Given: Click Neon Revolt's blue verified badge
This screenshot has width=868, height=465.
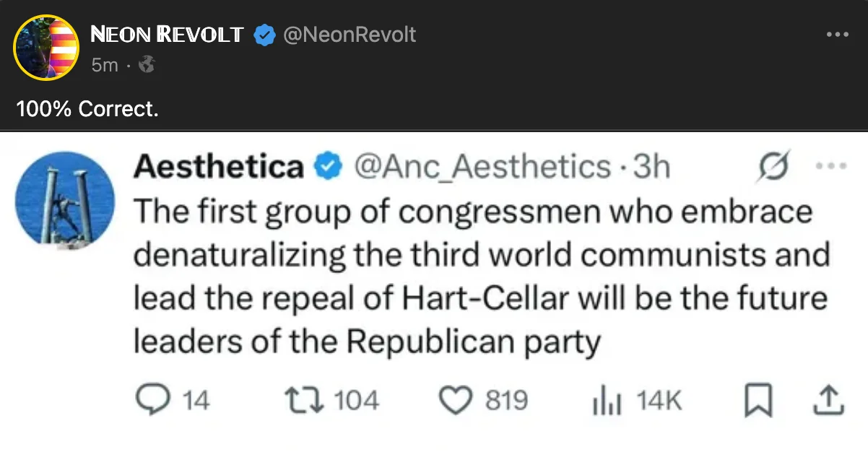Looking at the screenshot, I should coord(264,35).
